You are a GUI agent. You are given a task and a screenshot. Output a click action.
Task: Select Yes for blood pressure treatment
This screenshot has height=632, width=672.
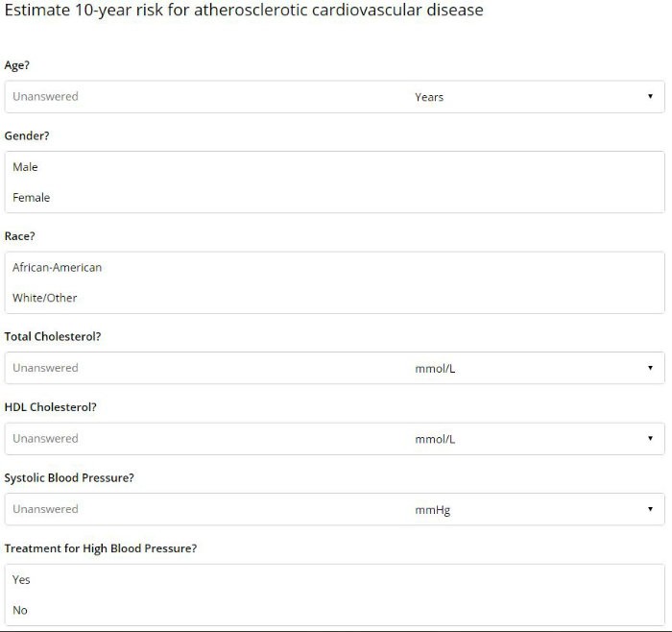[22, 579]
